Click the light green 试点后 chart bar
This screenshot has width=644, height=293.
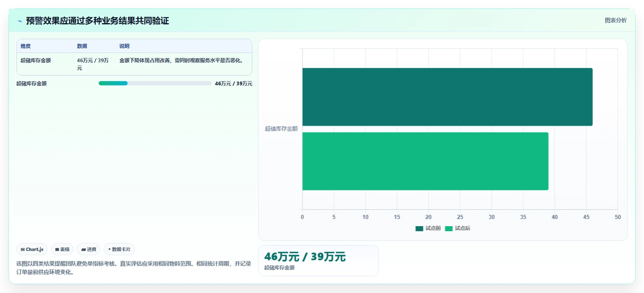click(425, 161)
